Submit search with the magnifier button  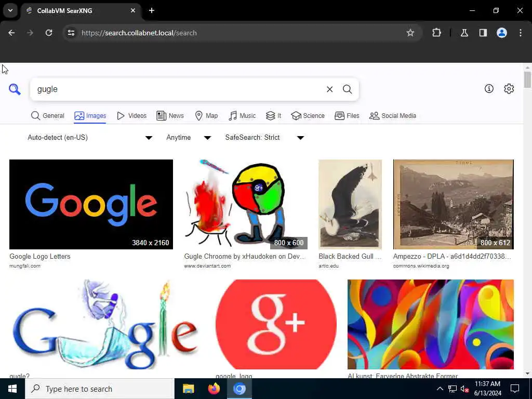point(347,89)
